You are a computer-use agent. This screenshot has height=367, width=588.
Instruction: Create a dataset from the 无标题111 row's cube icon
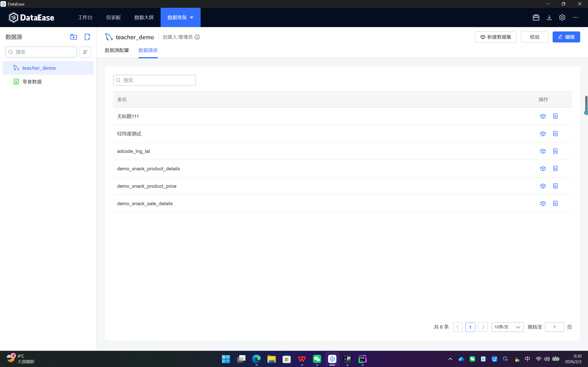pyautogui.click(x=543, y=116)
